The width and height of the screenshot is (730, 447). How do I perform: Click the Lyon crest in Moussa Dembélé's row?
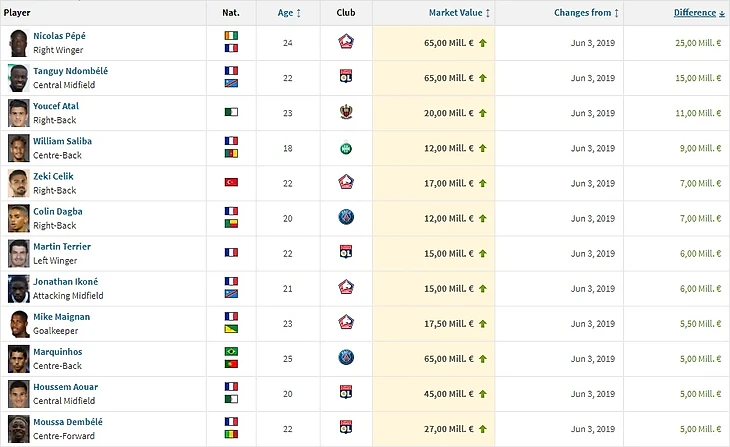tap(346, 429)
